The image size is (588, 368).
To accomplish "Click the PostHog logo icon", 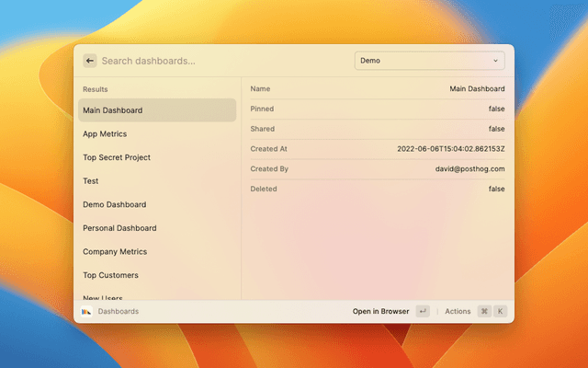I will click(x=86, y=312).
